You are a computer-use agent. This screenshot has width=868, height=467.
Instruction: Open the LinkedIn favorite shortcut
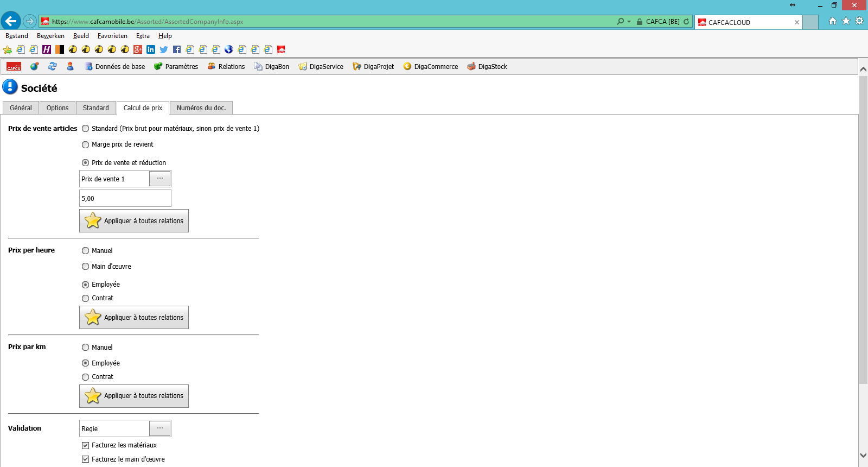[151, 49]
